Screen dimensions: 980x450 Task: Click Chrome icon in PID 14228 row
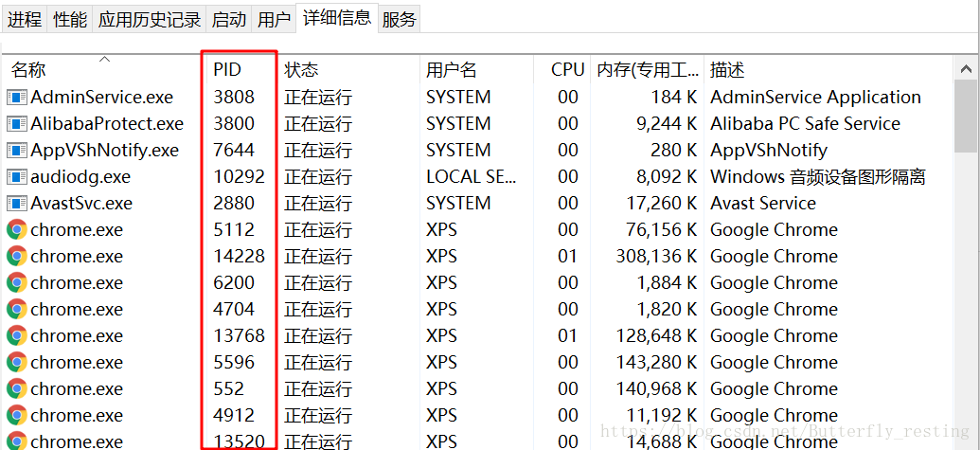pos(17,256)
